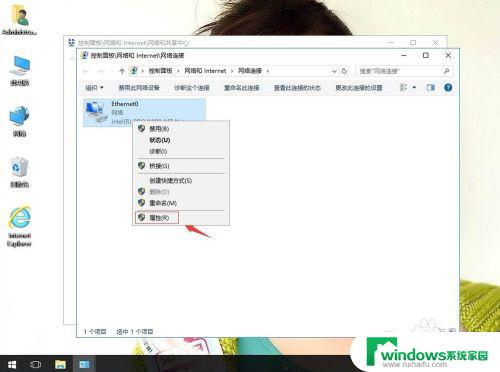Click 删除(D) in the context menu
This screenshot has width=500, height=372.
point(181,192)
